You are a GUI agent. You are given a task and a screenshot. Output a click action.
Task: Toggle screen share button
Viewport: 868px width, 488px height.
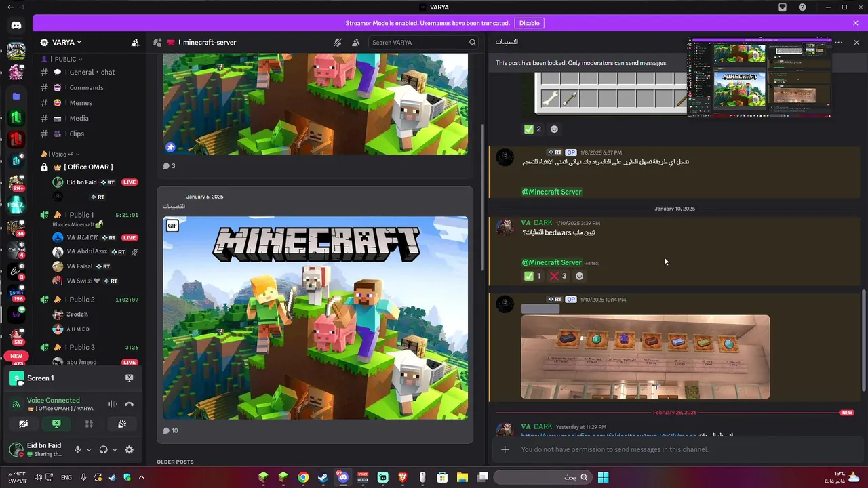pyautogui.click(x=56, y=424)
